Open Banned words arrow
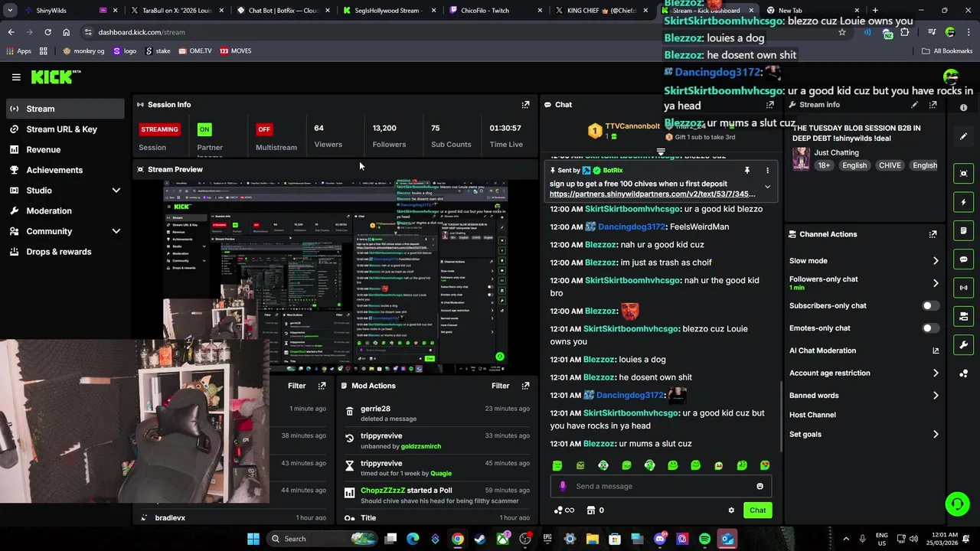 [x=936, y=396]
